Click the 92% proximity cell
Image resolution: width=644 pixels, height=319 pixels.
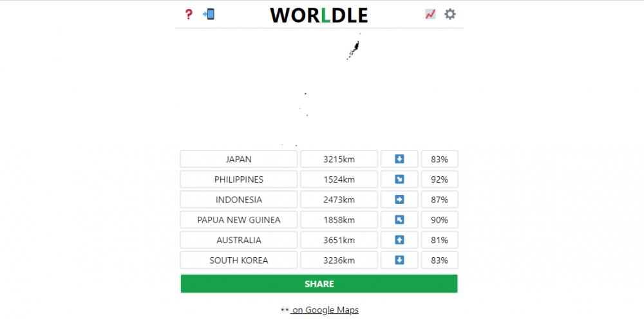[x=439, y=179]
